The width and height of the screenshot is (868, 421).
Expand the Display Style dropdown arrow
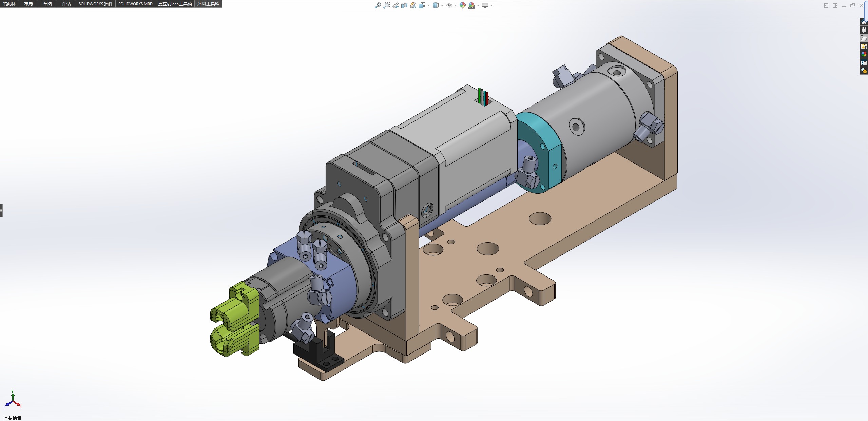tap(442, 5)
